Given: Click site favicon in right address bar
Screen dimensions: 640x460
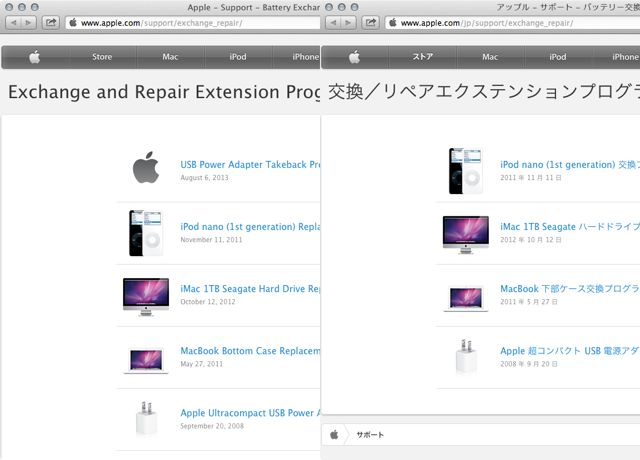Looking at the screenshot, I should coord(393,23).
